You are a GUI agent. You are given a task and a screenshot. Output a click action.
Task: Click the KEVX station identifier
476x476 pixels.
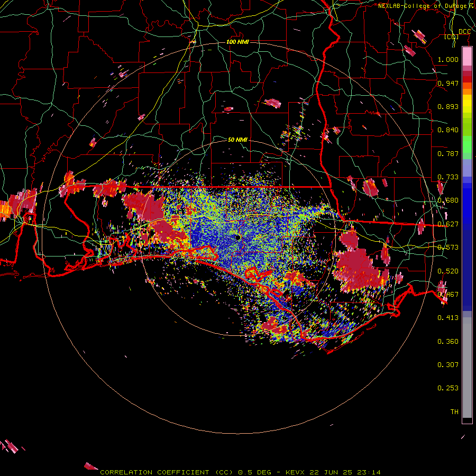click(295, 472)
